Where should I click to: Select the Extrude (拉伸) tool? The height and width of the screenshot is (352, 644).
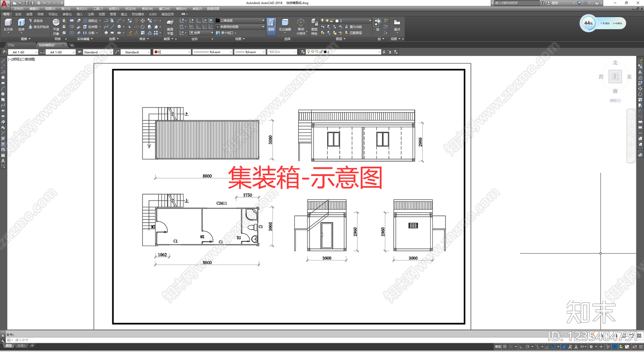pos(21,25)
